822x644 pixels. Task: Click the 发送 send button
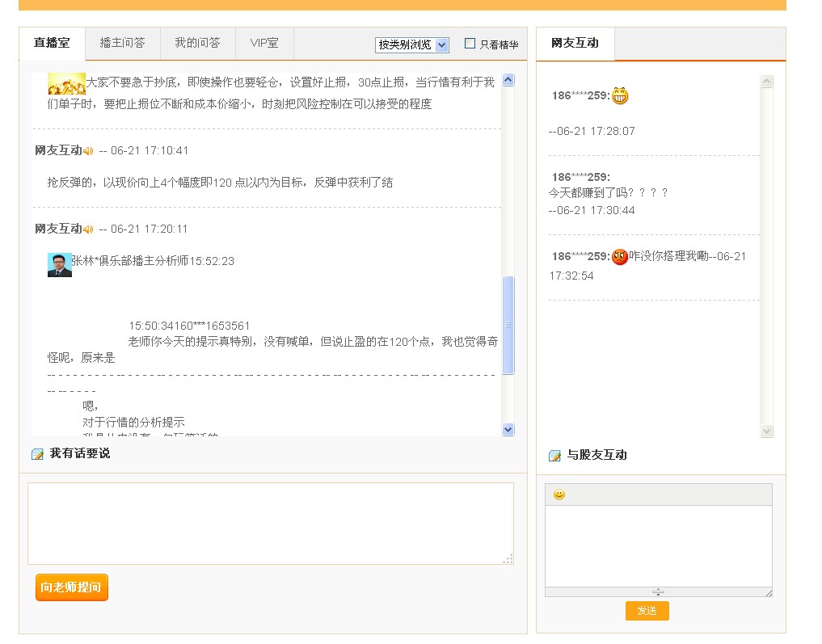click(647, 611)
